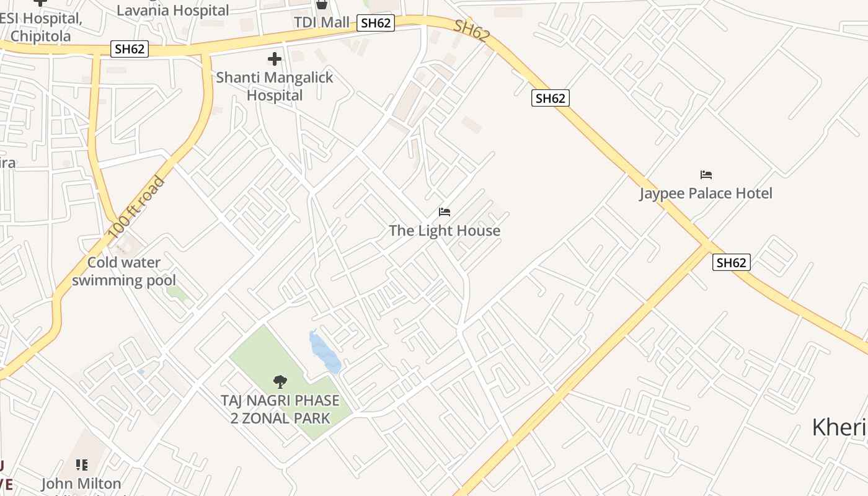Viewport: 868px width, 496px height.
Task: Click the John Milton school icon
Action: pyautogui.click(x=82, y=464)
